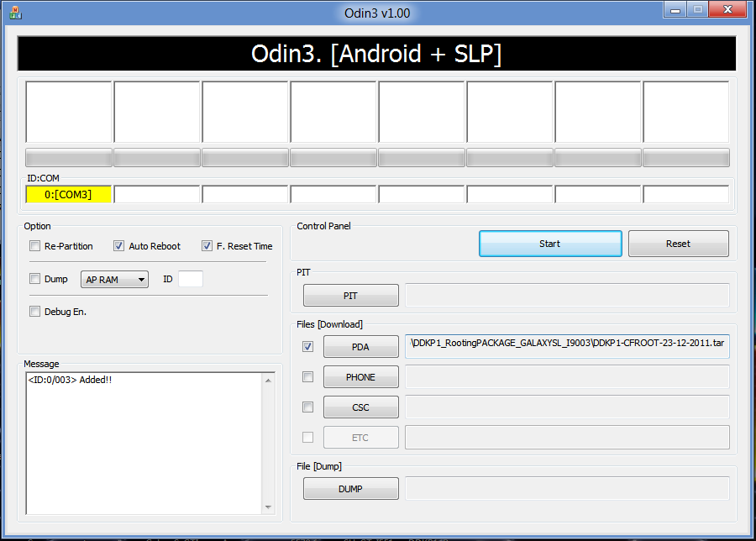Image resolution: width=756 pixels, height=541 pixels.
Task: Browse for a CSC file
Action: (x=360, y=407)
